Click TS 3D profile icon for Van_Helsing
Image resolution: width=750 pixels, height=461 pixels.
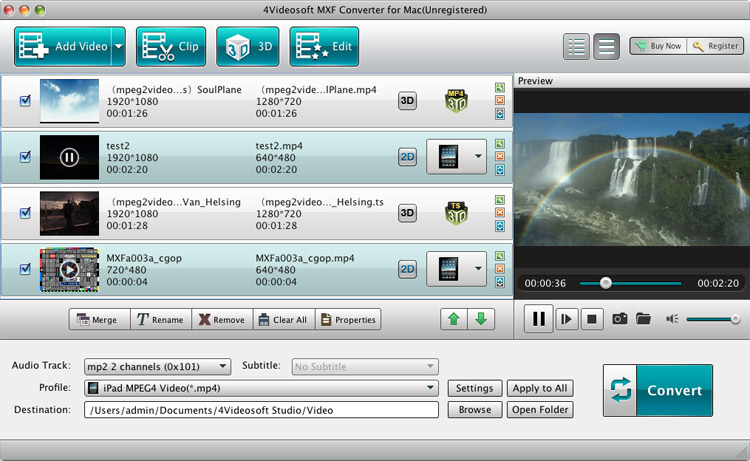(456, 213)
